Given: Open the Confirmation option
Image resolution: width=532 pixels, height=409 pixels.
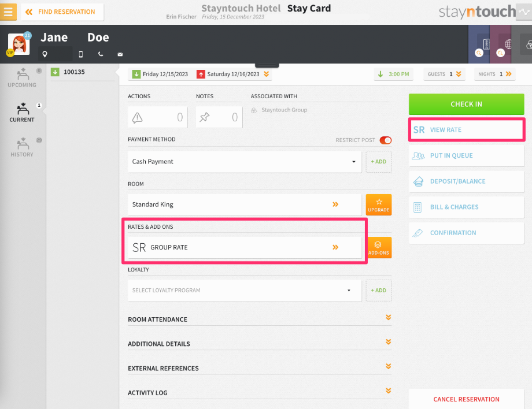Looking at the screenshot, I should coord(466,233).
